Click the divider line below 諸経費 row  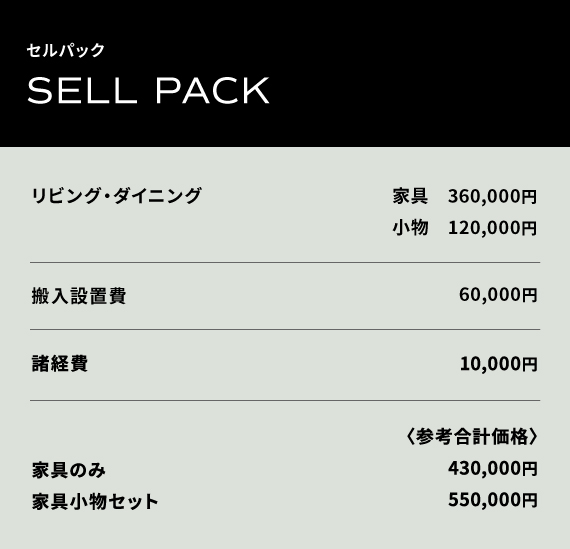click(x=285, y=401)
